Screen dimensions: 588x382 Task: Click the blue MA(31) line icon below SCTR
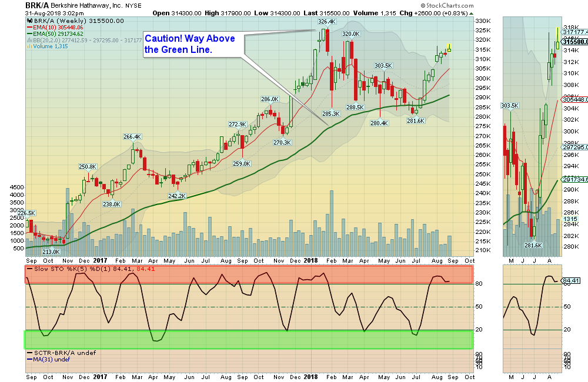pyautogui.click(x=30, y=360)
